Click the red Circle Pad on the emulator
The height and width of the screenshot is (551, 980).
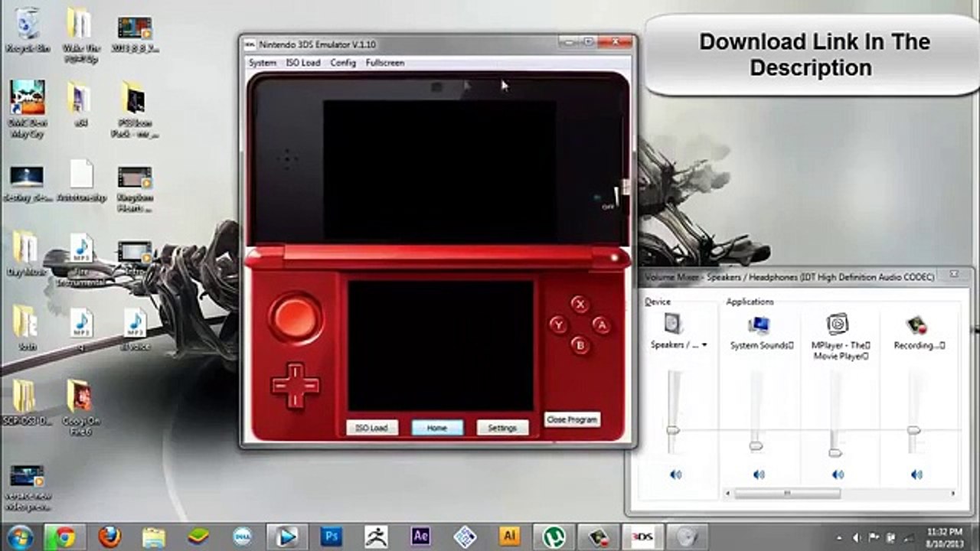click(296, 318)
